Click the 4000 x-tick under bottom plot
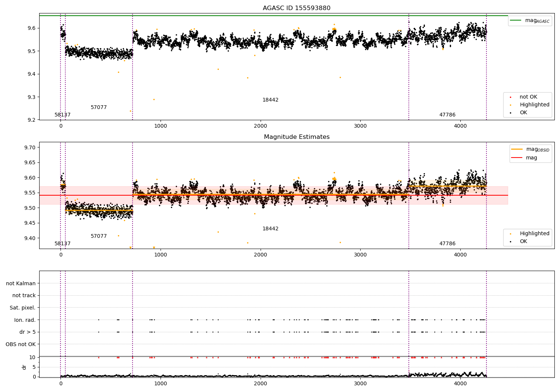This screenshot has height=392, width=560. [460, 383]
